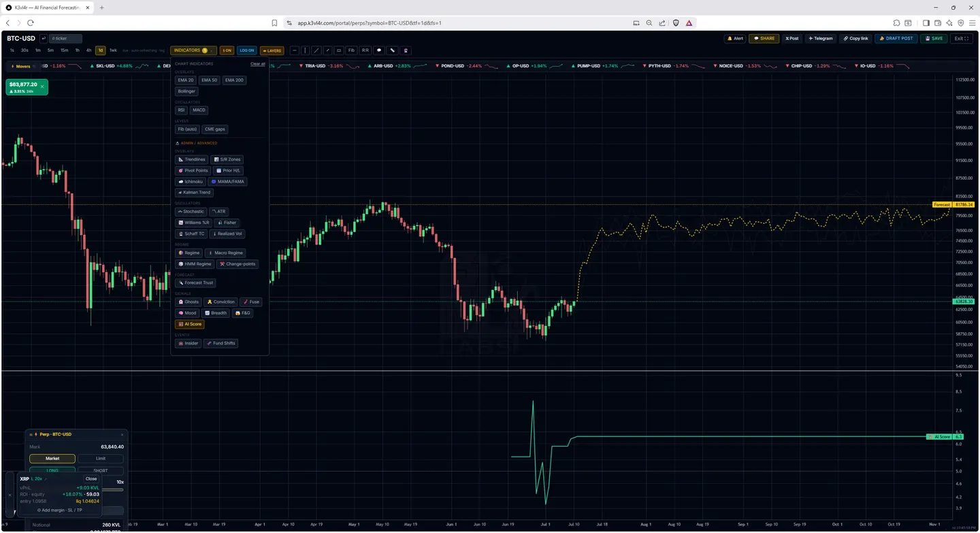Screen dimensions: 980x533
Task: Click the ticker search input field
Action: tap(65, 39)
